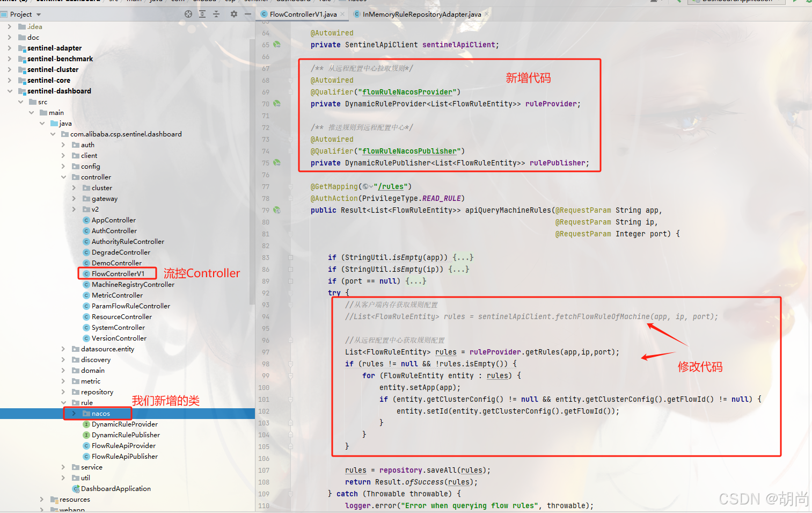812x513 pixels.
Task: Open FlowControllerV1 in project tree
Action: pos(118,274)
